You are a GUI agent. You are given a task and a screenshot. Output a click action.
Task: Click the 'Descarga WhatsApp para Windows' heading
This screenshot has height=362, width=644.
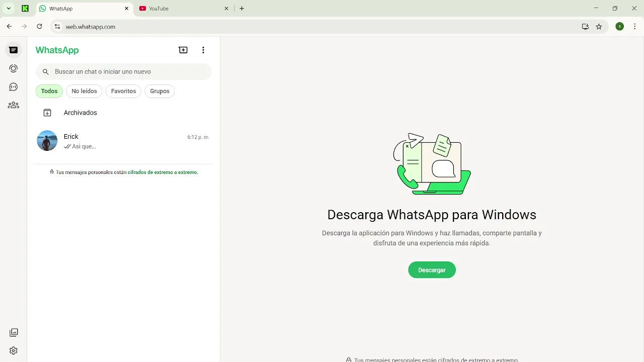432,215
